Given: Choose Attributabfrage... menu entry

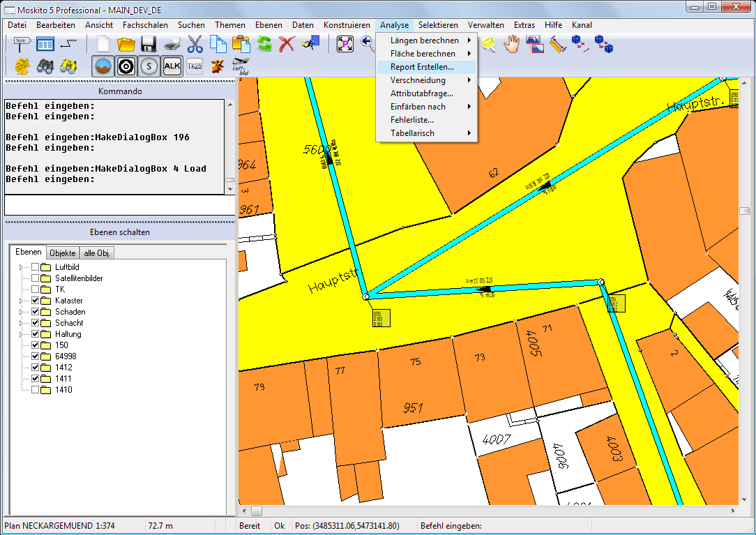Looking at the screenshot, I should [x=426, y=93].
